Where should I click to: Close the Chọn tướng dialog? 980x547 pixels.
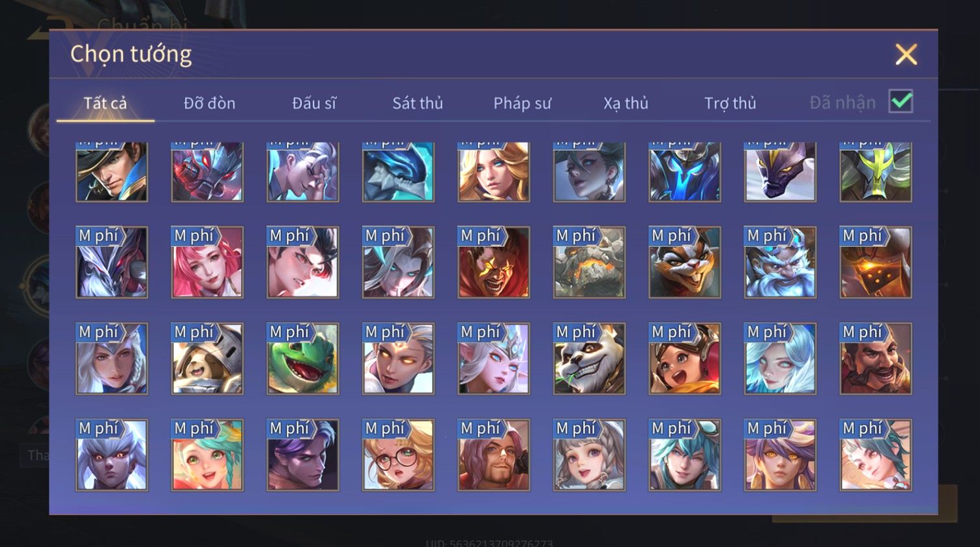tap(906, 55)
